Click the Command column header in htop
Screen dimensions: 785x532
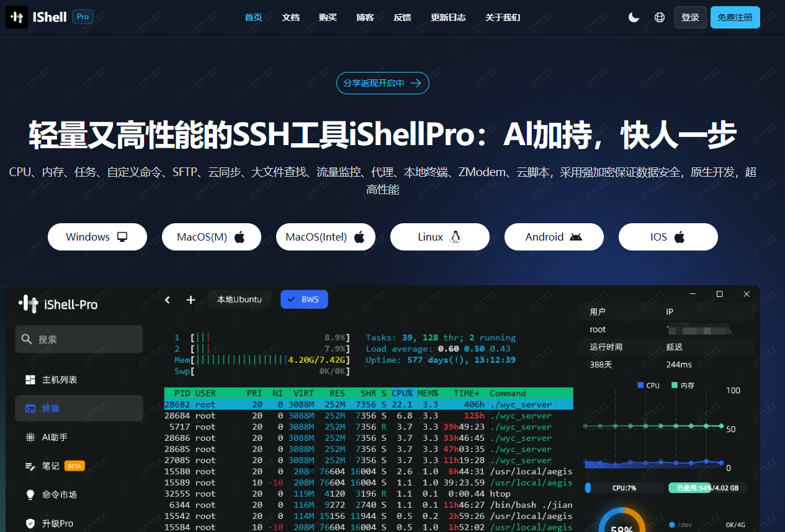[508, 393]
